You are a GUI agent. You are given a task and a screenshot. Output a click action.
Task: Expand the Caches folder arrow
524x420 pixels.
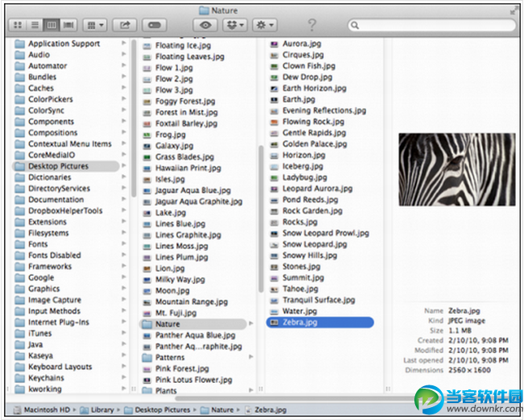(123, 88)
